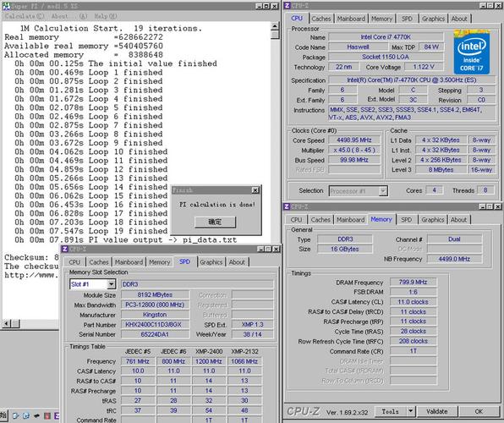
Task: Open the Internet Explorer icon in the taskbar
Action: (x=26, y=415)
